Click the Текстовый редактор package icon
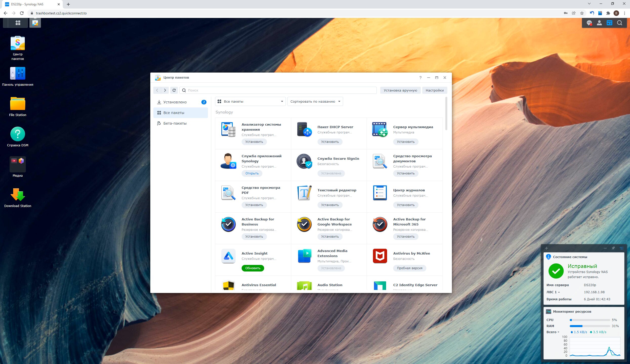The image size is (630, 364). (304, 193)
